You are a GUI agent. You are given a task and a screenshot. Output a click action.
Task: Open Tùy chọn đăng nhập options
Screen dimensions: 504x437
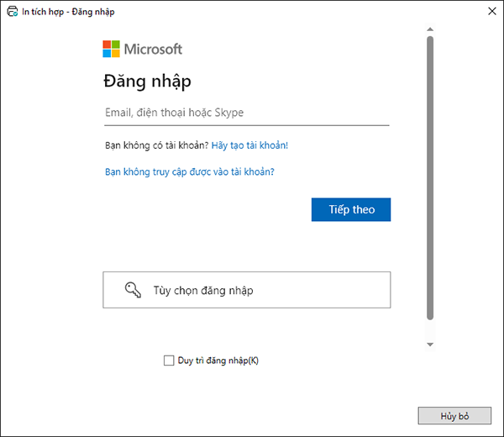point(246,290)
